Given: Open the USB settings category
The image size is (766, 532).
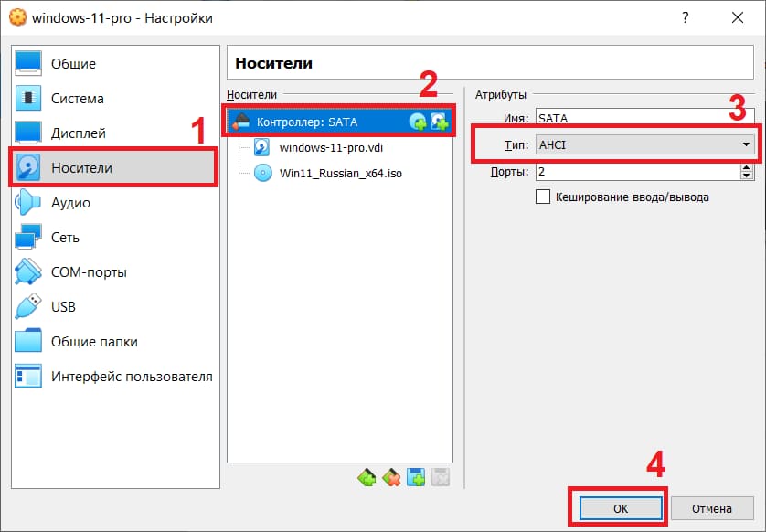Looking at the screenshot, I should pos(115,307).
